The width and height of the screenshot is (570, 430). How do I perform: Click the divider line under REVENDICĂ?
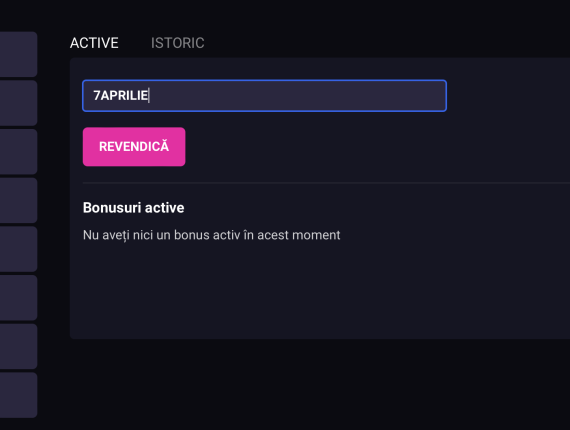[326, 183]
